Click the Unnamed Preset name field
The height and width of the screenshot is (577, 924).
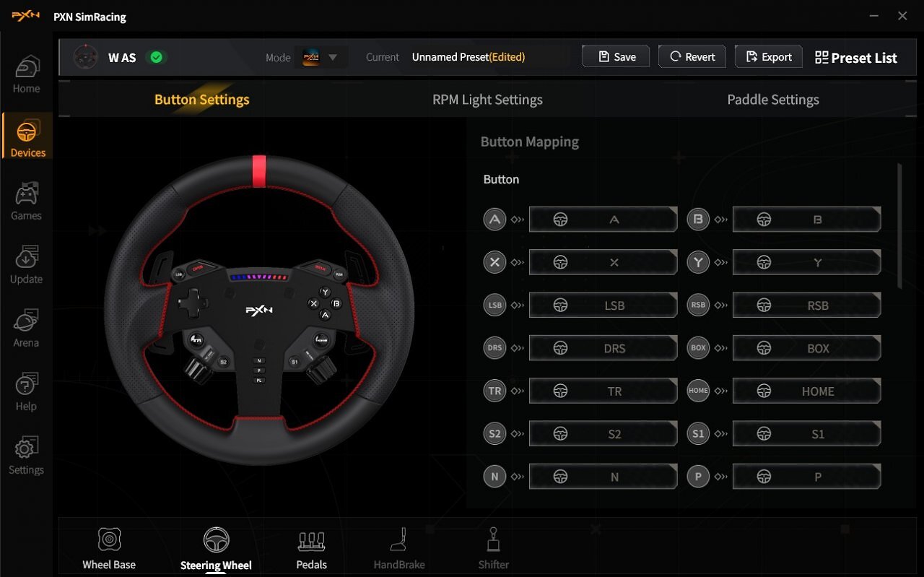(490, 57)
